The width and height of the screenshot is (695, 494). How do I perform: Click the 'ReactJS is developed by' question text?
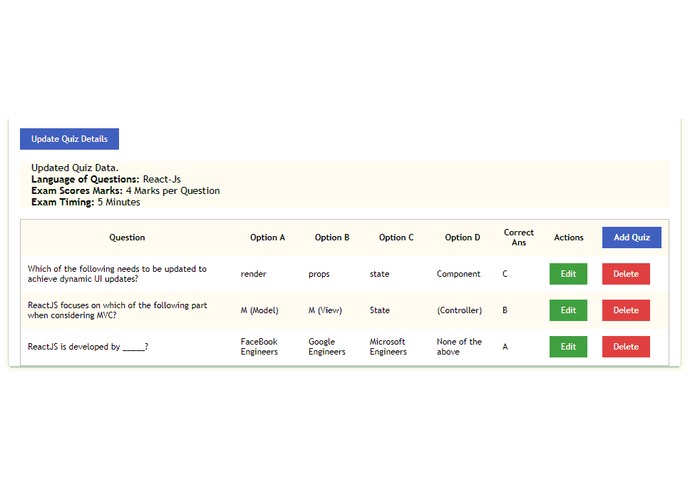click(x=88, y=346)
